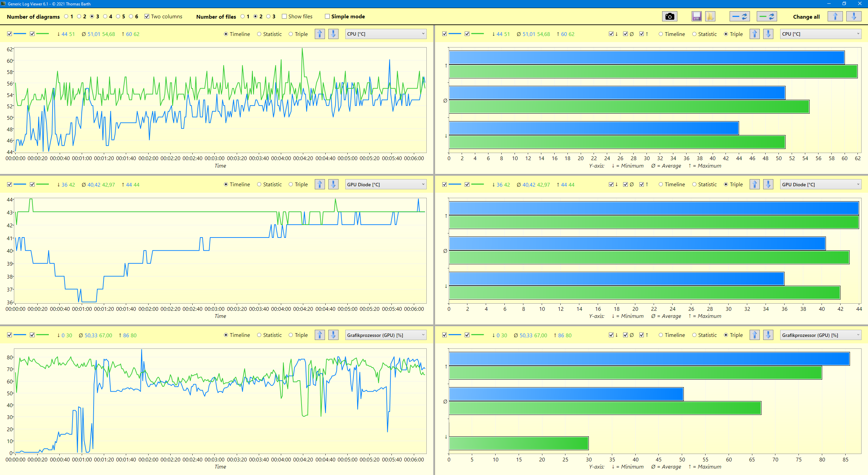868x475 pixels.
Task: Expand the Grafikprozessor (GPU) [%] dropdown on right
Action: (x=820, y=335)
